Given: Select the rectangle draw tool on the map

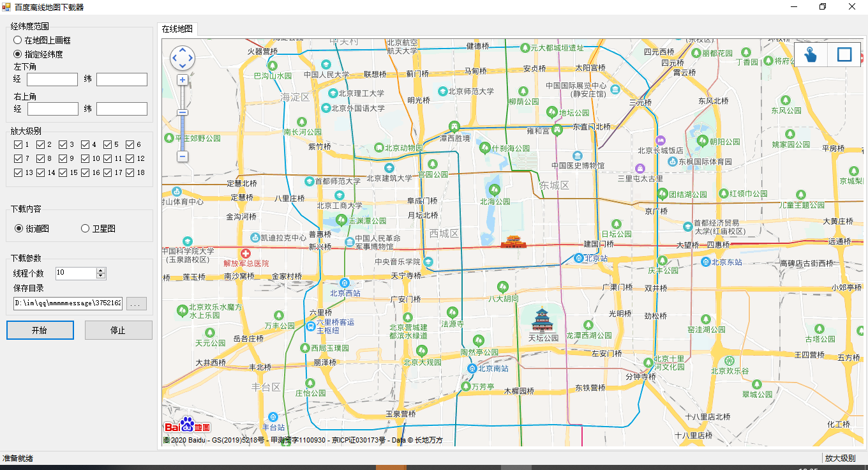Looking at the screenshot, I should point(844,54).
